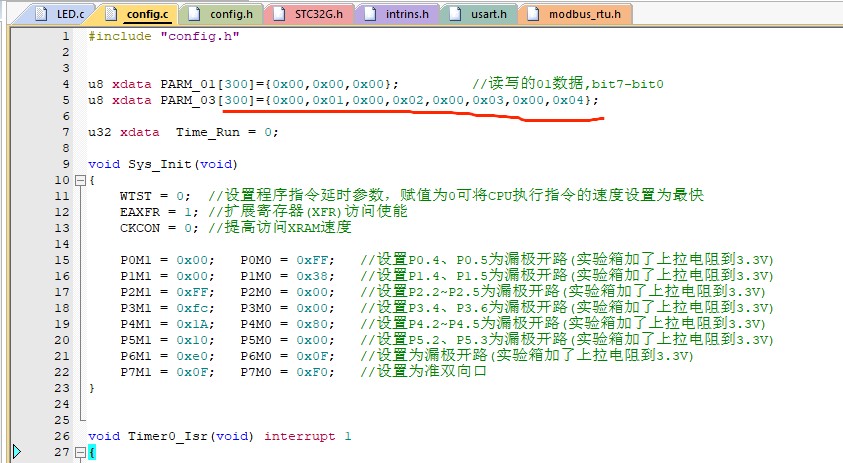Click line number 5 in the gutter

click(65, 100)
